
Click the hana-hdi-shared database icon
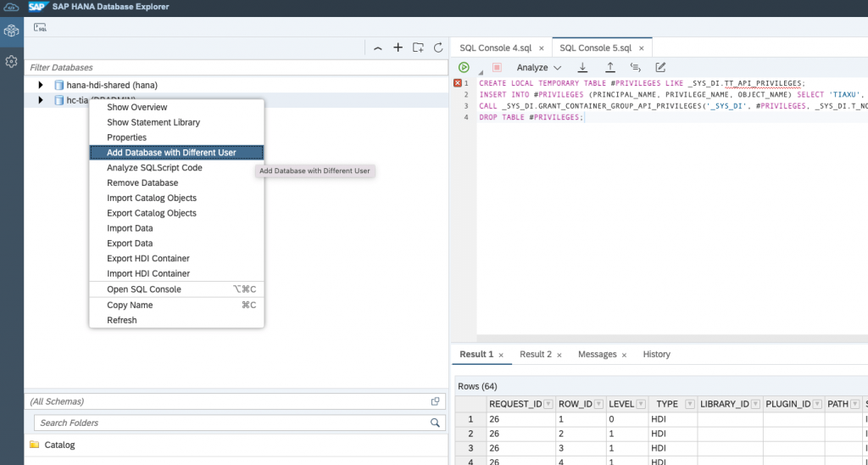click(x=58, y=85)
